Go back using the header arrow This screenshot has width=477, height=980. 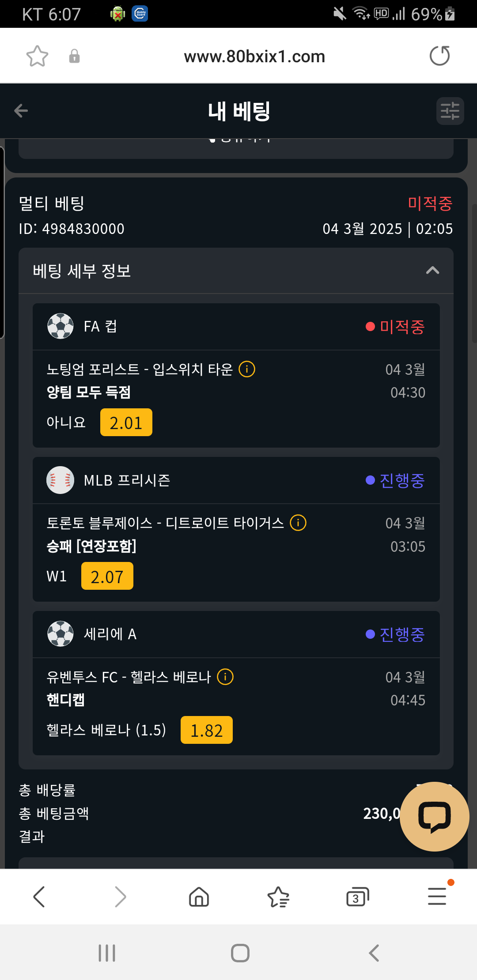coord(21,111)
